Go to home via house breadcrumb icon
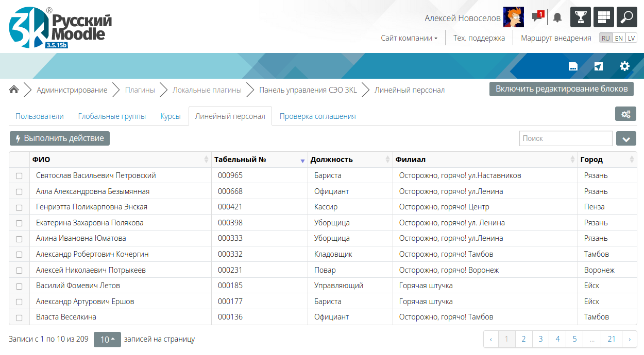The height and width of the screenshot is (355, 644). pyautogui.click(x=14, y=90)
